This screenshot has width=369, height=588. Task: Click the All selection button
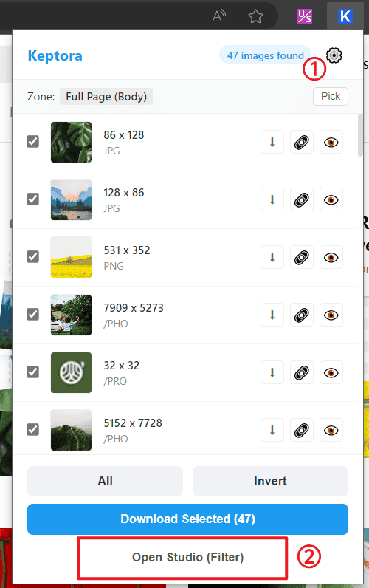[105, 481]
